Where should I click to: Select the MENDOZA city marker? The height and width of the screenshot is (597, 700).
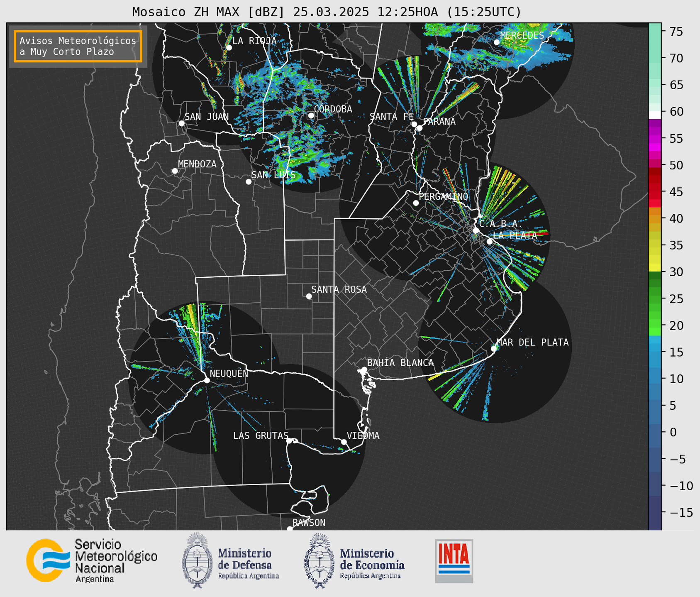tap(175, 171)
